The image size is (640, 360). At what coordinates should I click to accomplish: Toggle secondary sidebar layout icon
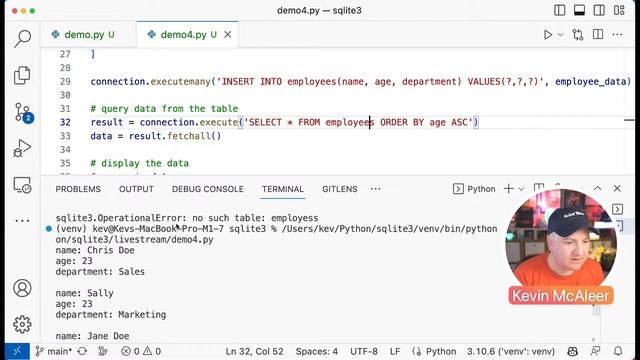(599, 10)
